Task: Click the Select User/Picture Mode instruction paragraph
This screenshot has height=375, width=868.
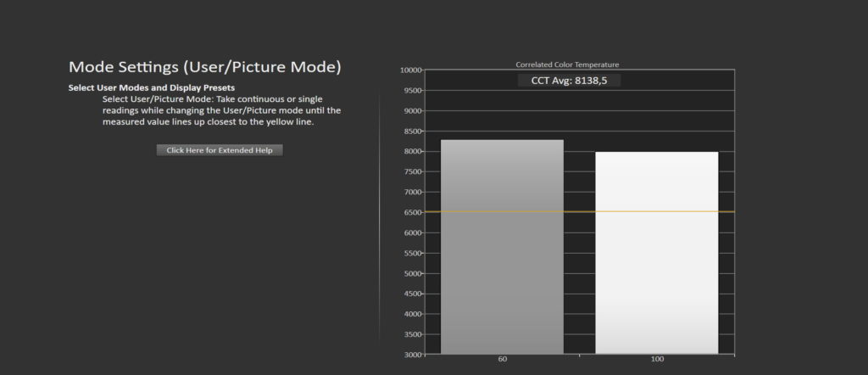Action: pos(221,110)
